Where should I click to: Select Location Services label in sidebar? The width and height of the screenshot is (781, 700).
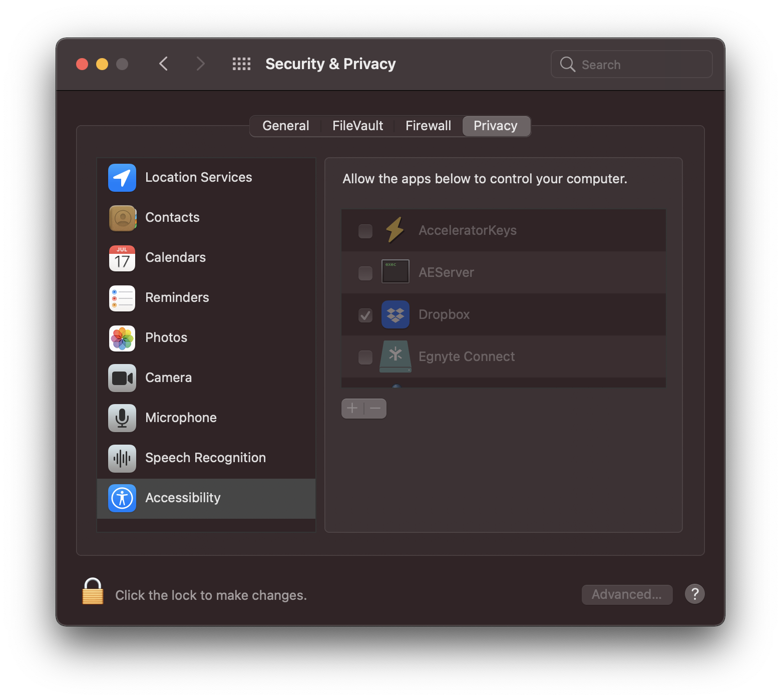pos(199,177)
